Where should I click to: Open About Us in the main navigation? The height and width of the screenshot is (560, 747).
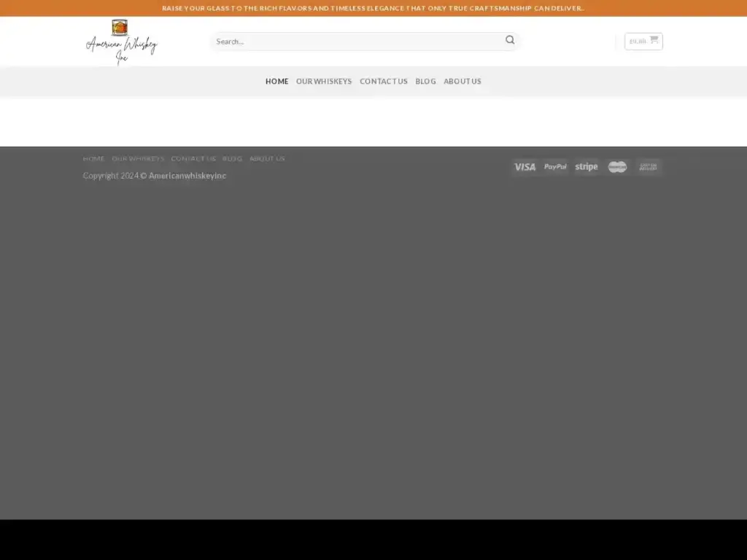[x=462, y=82]
